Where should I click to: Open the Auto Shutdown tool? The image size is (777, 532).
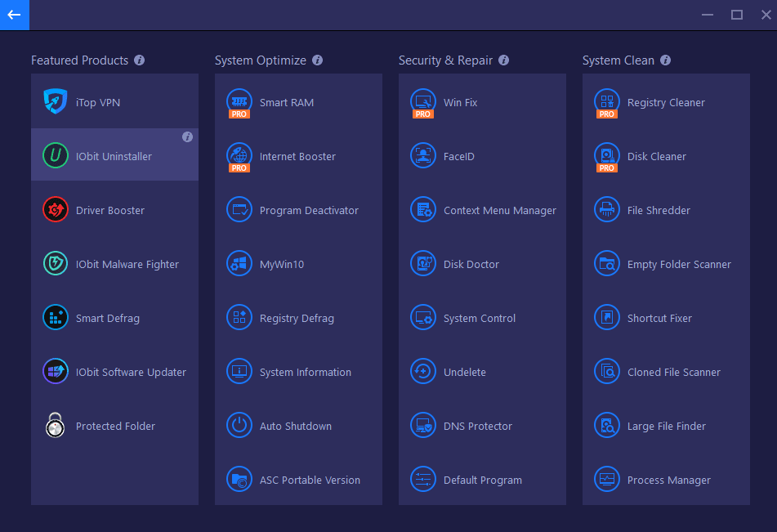(296, 426)
